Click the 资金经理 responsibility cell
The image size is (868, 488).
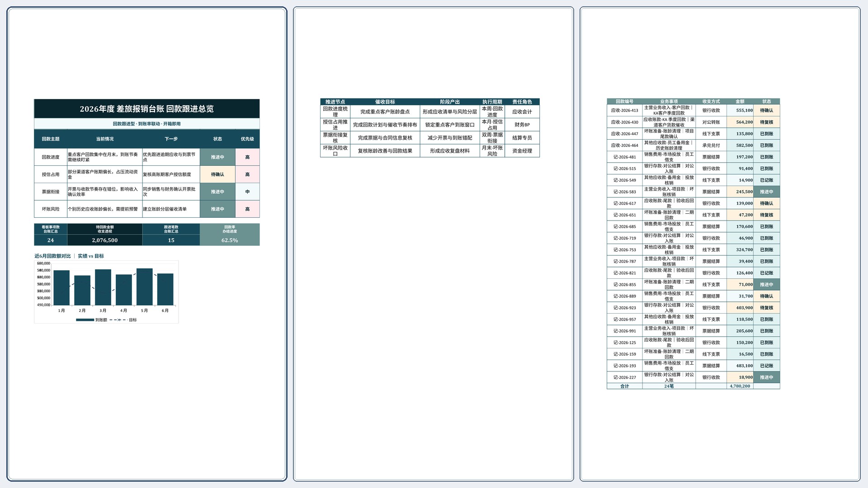point(522,151)
